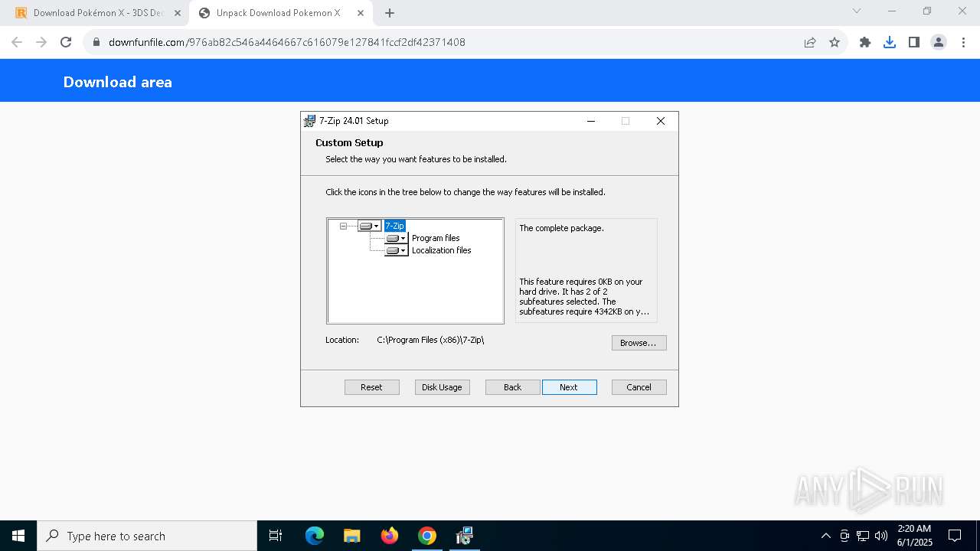Reload the current page
This screenshot has height=551, width=980.
(66, 42)
